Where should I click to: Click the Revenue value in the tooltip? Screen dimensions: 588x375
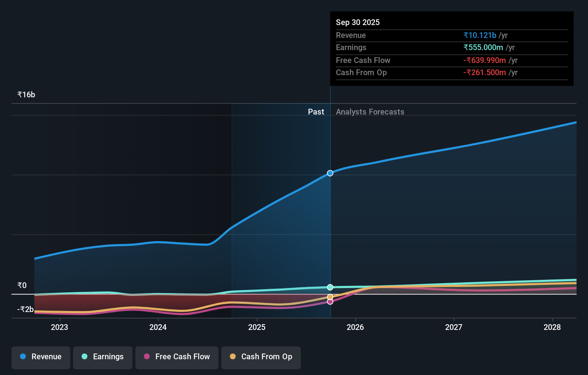point(480,35)
